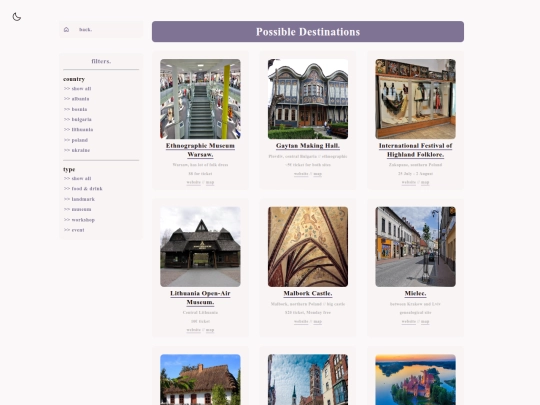Open the Gaytan Making Hall title link

coord(308,146)
